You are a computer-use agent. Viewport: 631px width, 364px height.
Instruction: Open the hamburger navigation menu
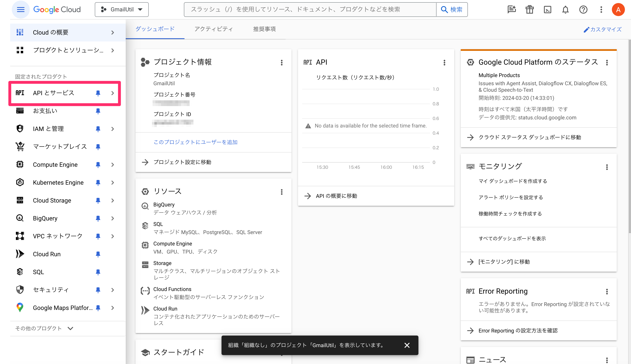[x=21, y=10]
